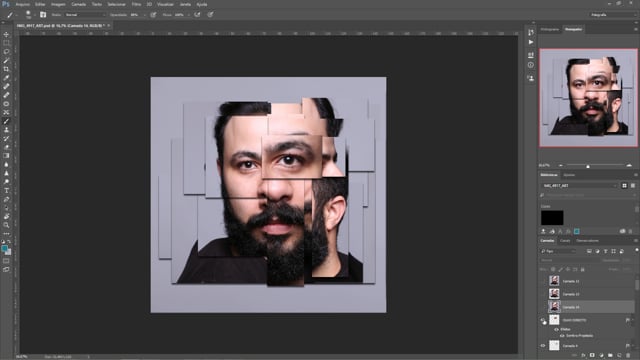Open layer filter type dropdown
640x360 pixels.
558,251
